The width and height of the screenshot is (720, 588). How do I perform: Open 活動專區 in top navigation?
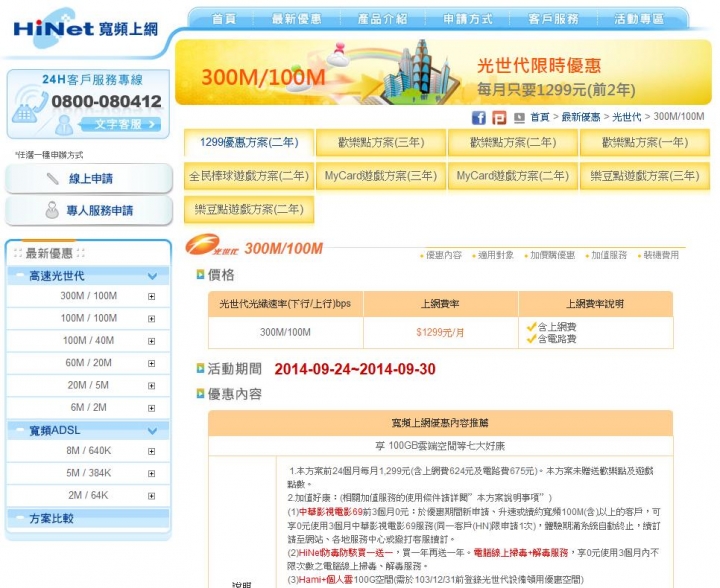click(x=639, y=19)
